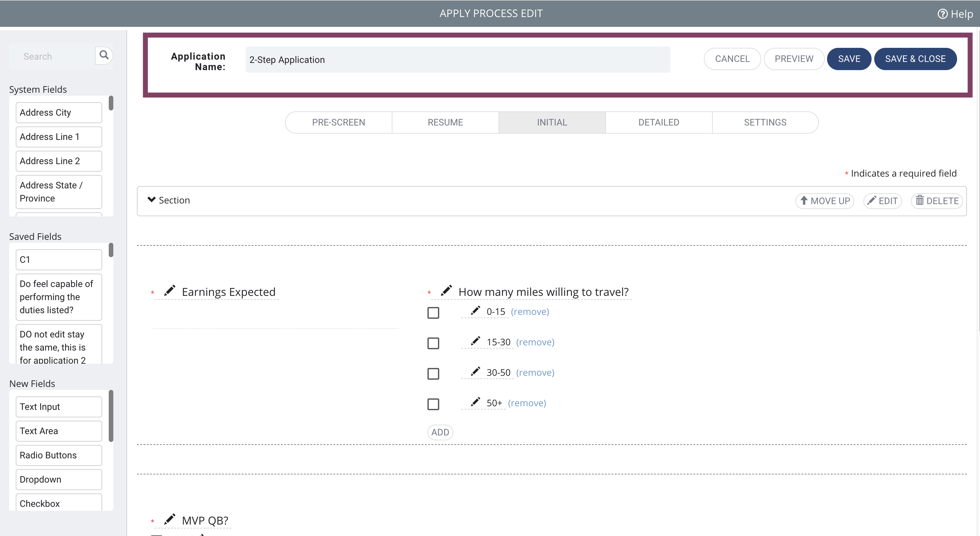
Task: Click pencil icon beside Earnings Expected
Action: 170,290
